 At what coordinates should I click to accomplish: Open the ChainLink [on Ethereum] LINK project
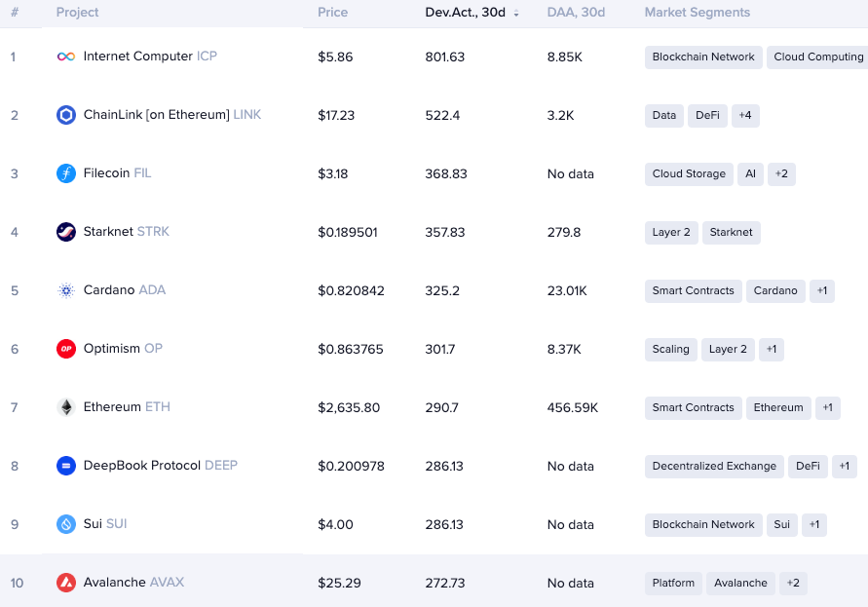coord(172,115)
